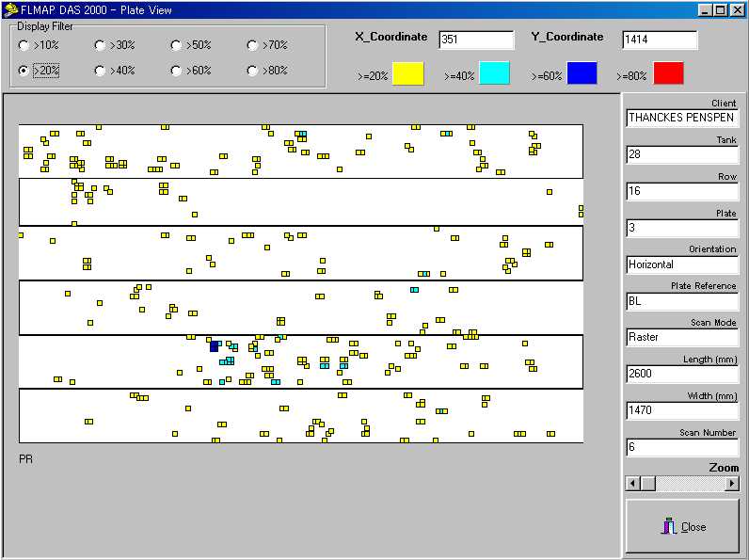Click the Zoom slider left arrow
This screenshot has width=749, height=560.
pos(633,484)
